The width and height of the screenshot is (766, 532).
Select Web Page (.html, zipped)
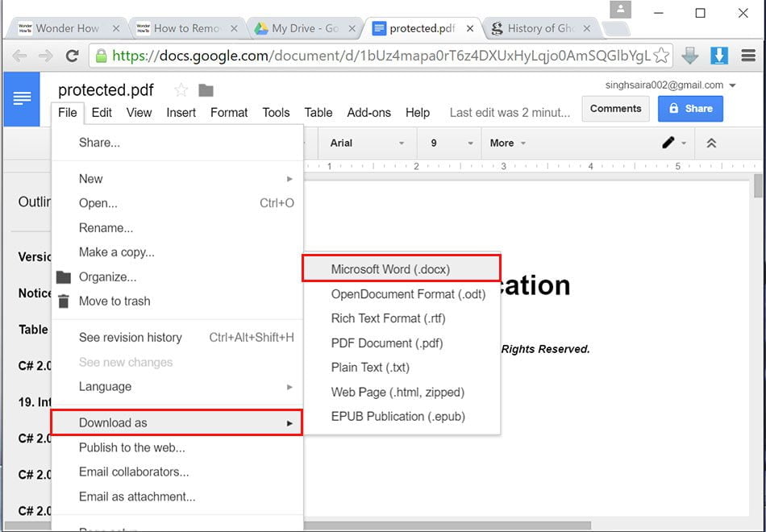click(402, 392)
